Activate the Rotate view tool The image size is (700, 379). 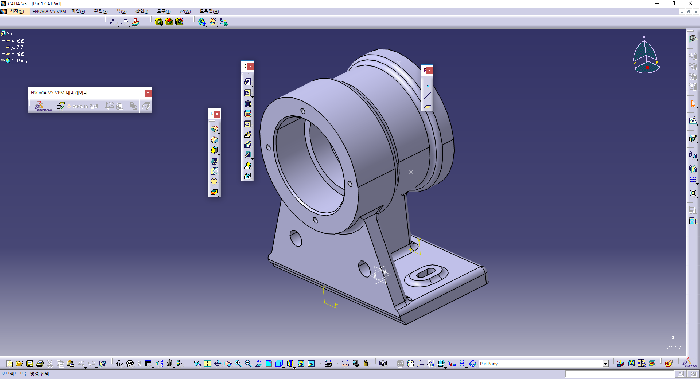coord(228,364)
